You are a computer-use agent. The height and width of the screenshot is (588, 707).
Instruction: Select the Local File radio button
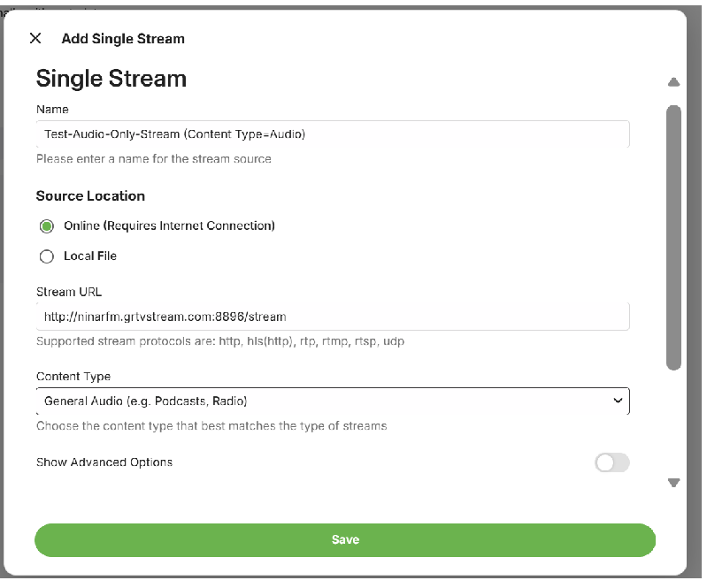click(x=47, y=256)
